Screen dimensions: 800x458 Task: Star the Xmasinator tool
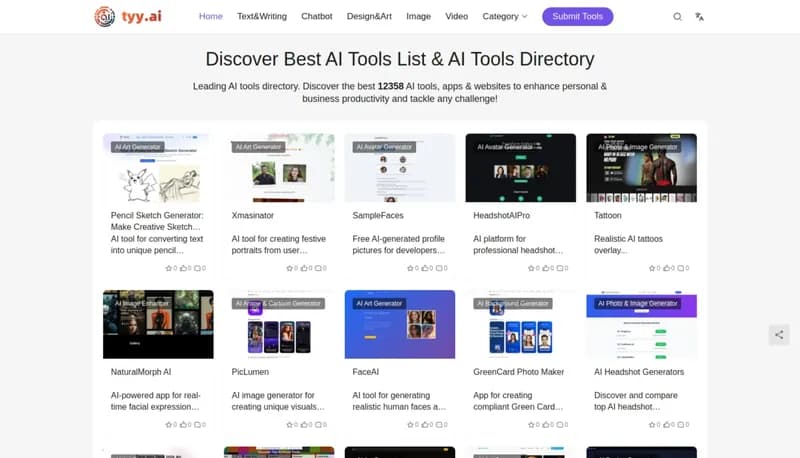[289, 268]
